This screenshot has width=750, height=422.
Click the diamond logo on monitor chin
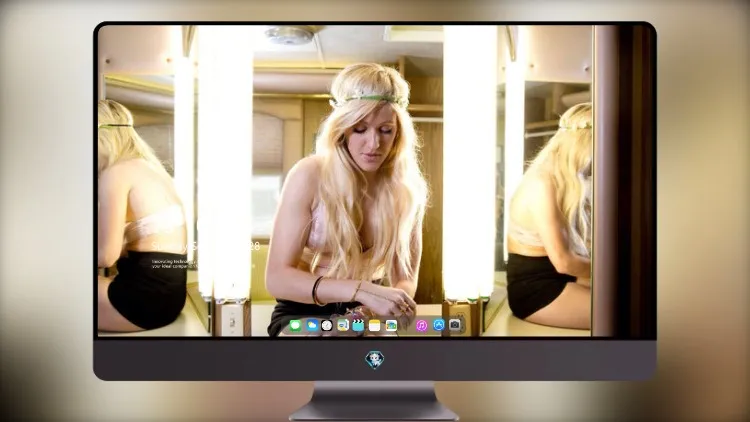(x=375, y=360)
